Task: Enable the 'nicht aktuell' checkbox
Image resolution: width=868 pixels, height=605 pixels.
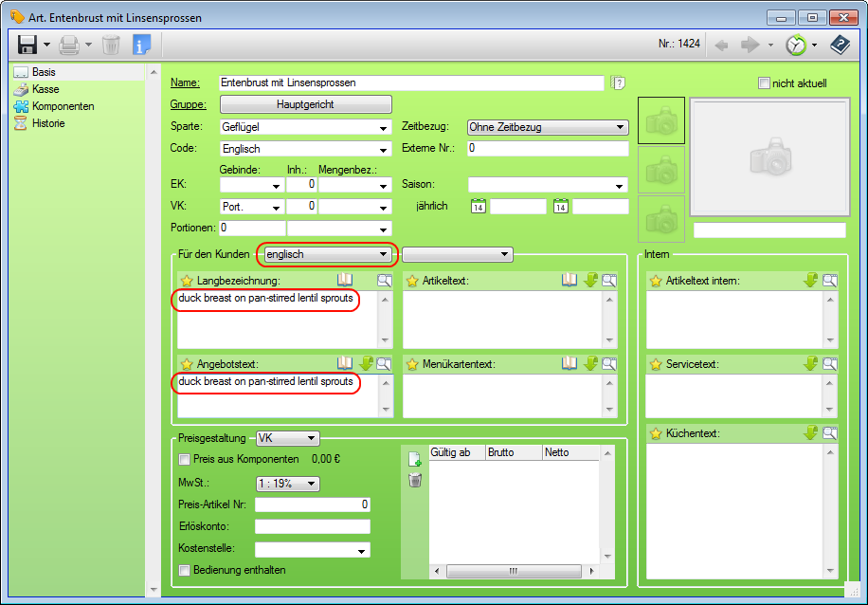Action: click(x=764, y=83)
